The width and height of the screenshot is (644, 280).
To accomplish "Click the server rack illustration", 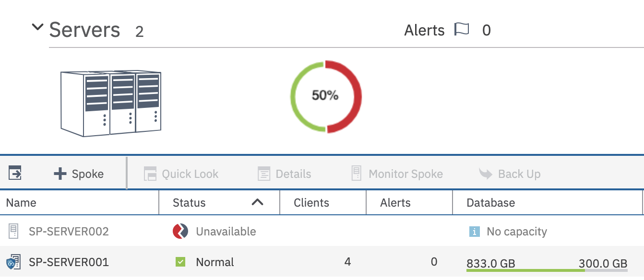I will [x=111, y=104].
